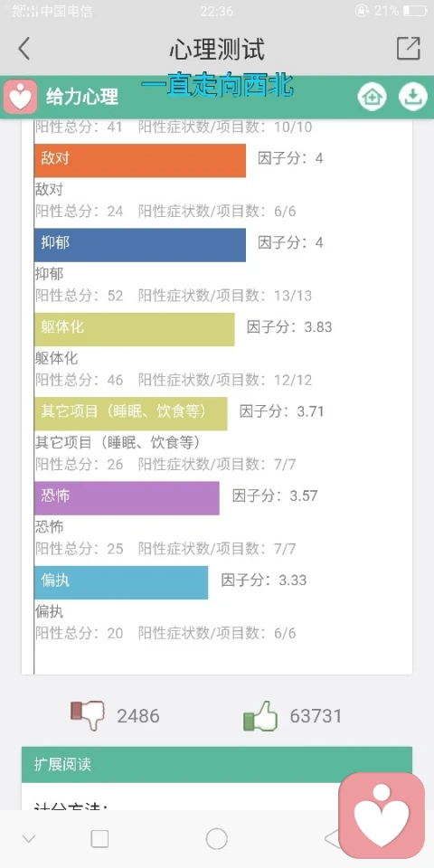Tap the thumbs-up icon
Image resolution: width=434 pixels, height=868 pixels.
(260, 715)
